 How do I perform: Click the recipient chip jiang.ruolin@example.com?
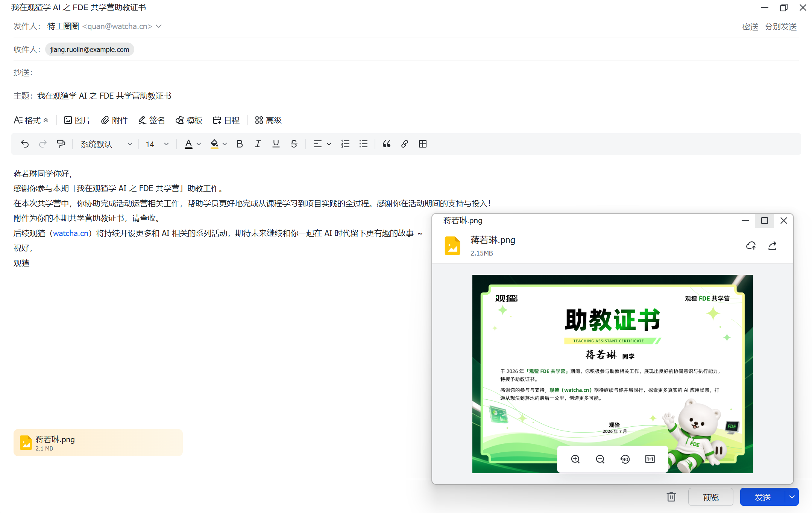tap(90, 50)
